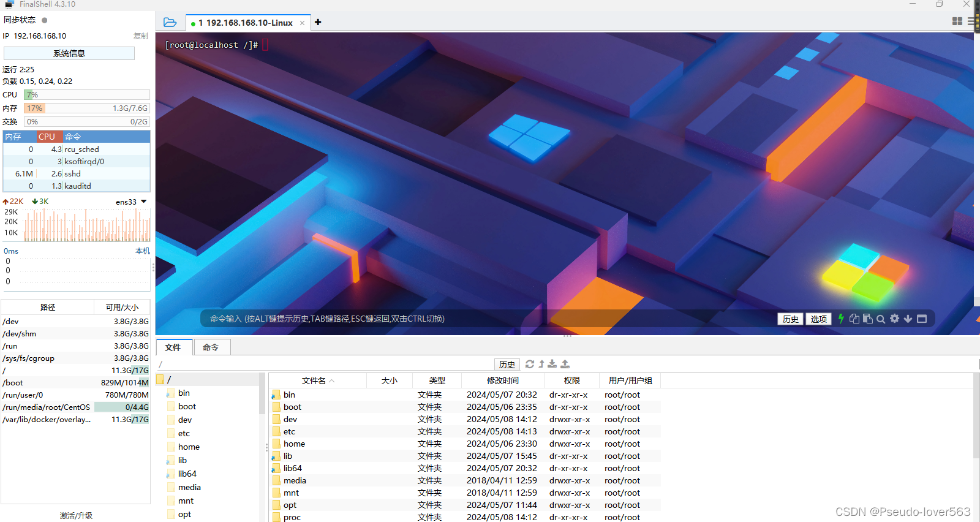Click the green lightning quick command icon
980x522 pixels.
pos(841,319)
